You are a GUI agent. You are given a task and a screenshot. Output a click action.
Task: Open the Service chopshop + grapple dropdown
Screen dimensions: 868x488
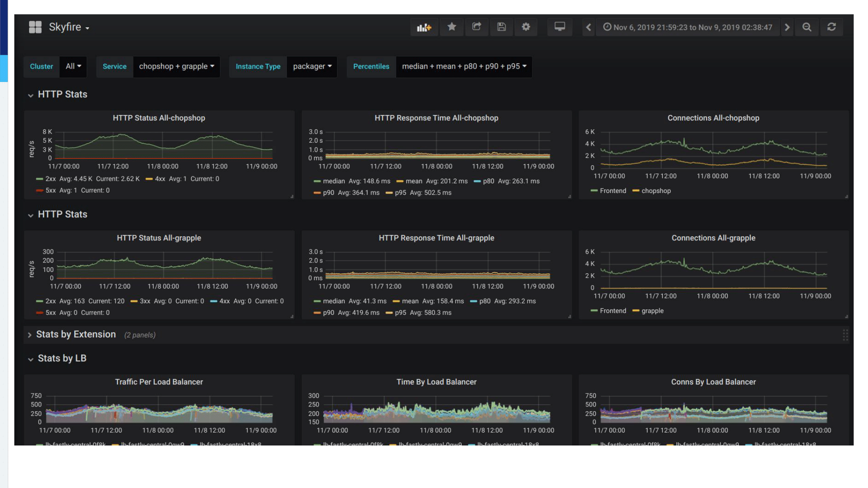click(177, 66)
